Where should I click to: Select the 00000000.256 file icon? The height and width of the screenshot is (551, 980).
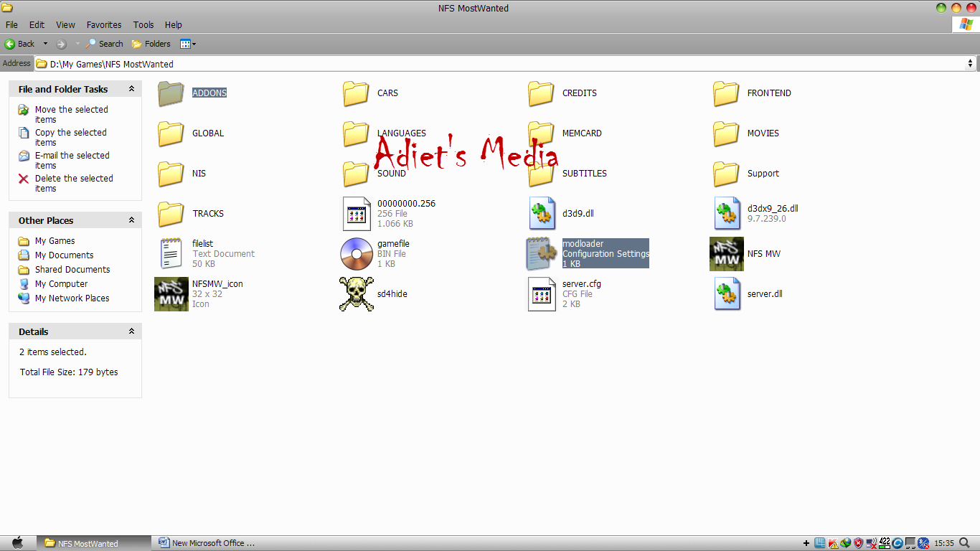tap(357, 214)
